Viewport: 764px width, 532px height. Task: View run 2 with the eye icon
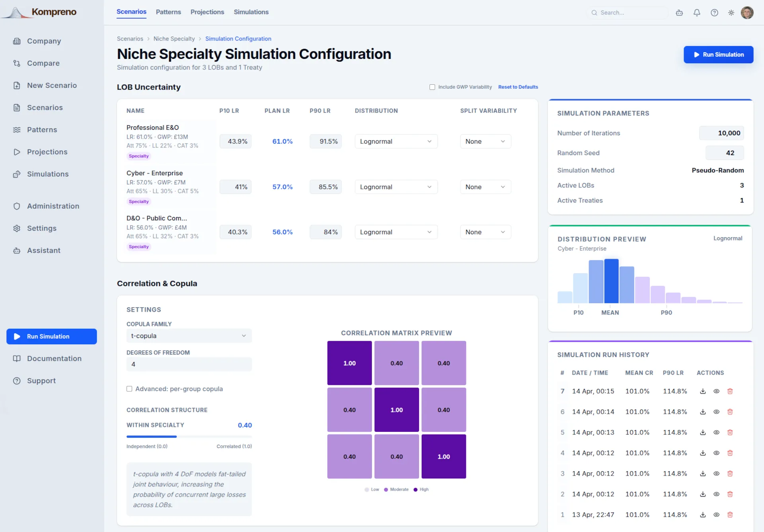pos(716,494)
